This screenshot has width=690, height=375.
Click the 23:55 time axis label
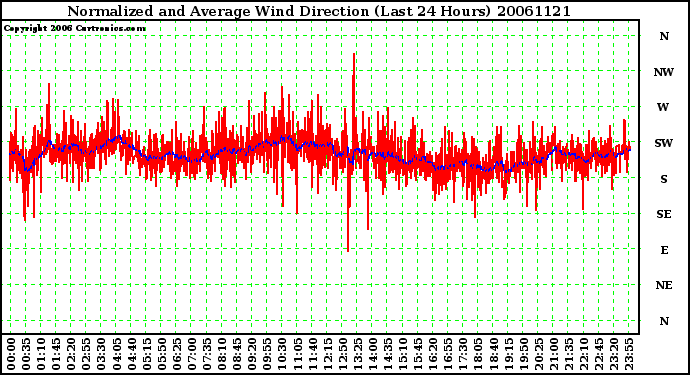629,354
